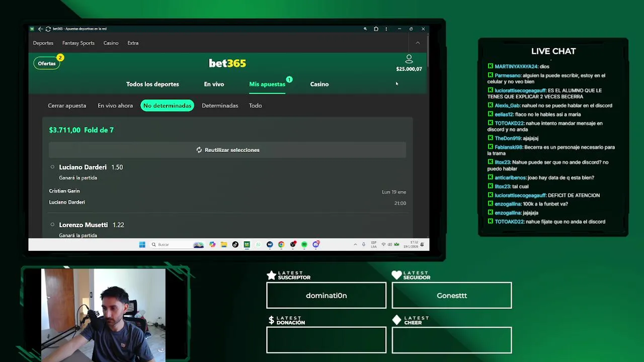Open the extensions puzzle icon in the title bar

tap(376, 29)
